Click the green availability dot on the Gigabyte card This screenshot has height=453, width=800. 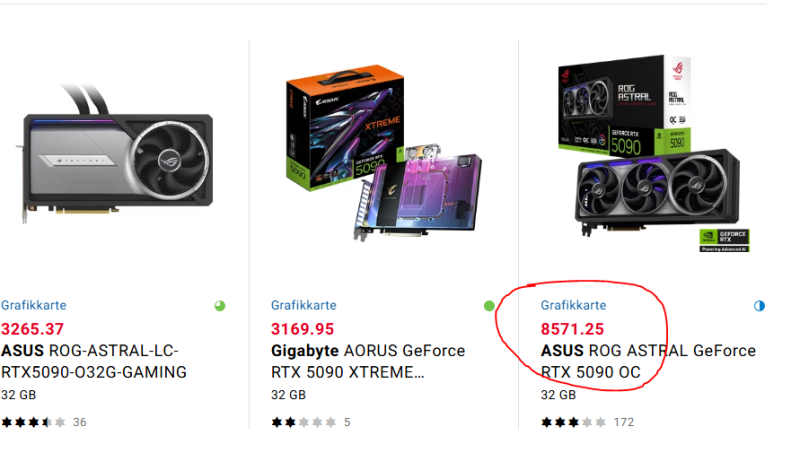tap(489, 306)
